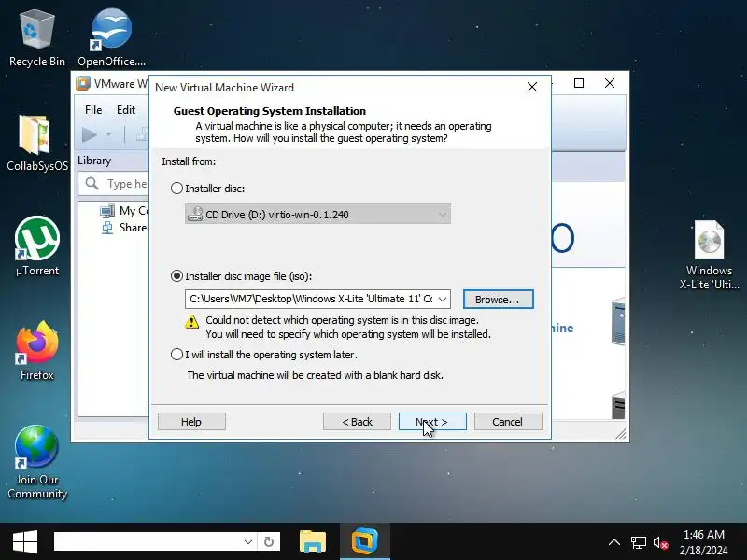Image resolution: width=747 pixels, height=560 pixels.
Task: Click the power on play icon in VMware toolbar
Action: tap(89, 134)
